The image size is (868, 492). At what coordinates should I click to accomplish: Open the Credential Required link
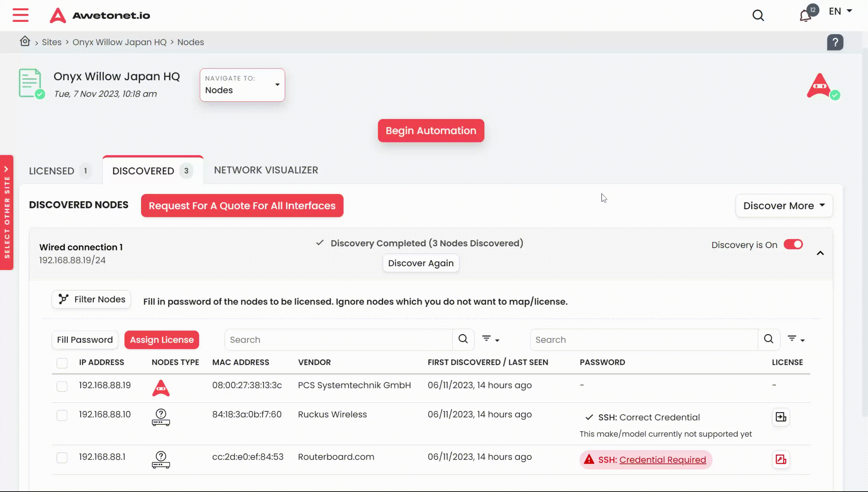pyautogui.click(x=663, y=460)
